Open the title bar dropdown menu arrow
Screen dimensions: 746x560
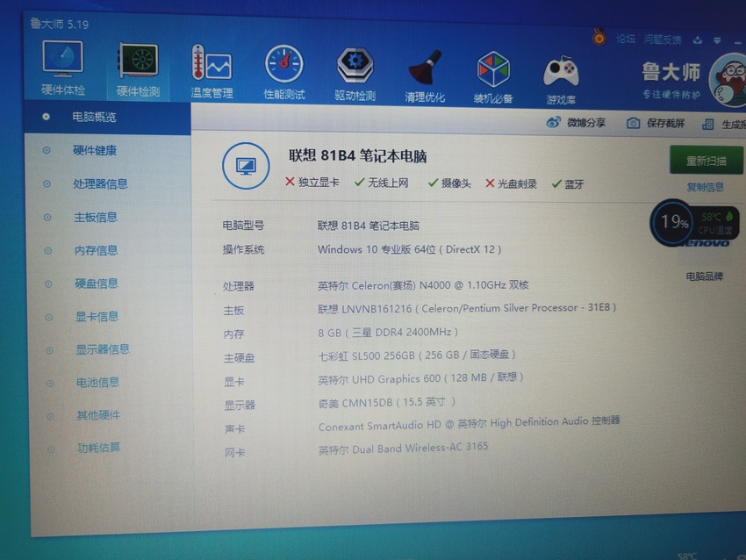[716, 40]
